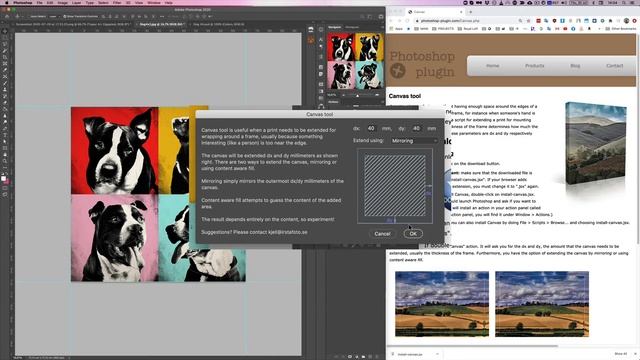Viewport: 640px width, 360px height.
Task: Open Home link on plugin website
Action: click(493, 66)
